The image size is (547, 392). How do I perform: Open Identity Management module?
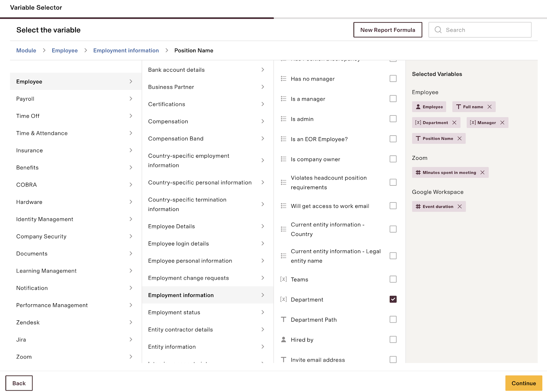point(76,219)
